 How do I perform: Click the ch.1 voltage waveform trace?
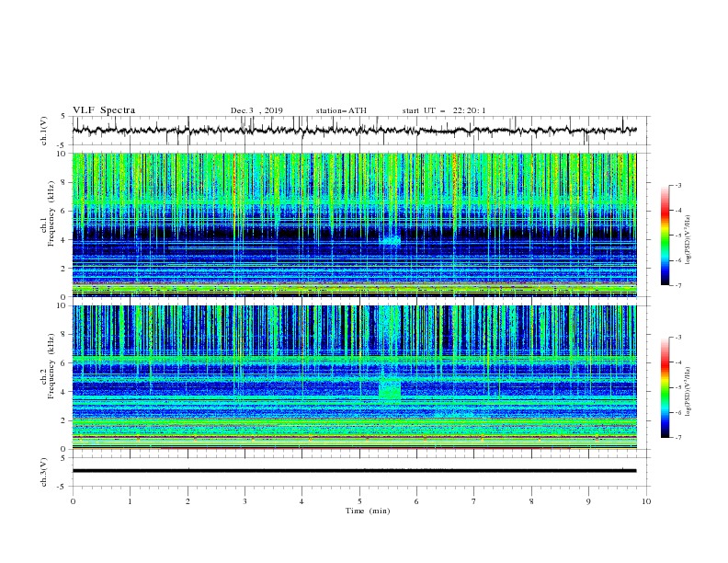354,131
